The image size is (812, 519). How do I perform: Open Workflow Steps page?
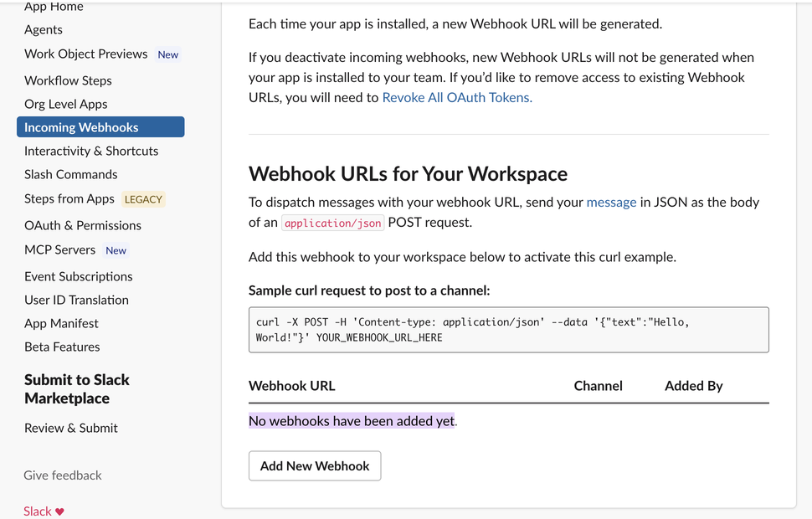coord(68,81)
